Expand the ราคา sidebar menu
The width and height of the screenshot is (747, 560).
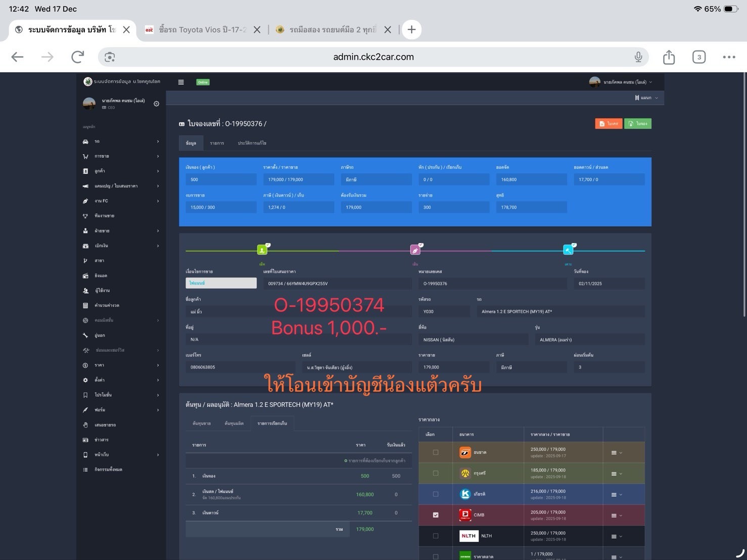pos(121,365)
